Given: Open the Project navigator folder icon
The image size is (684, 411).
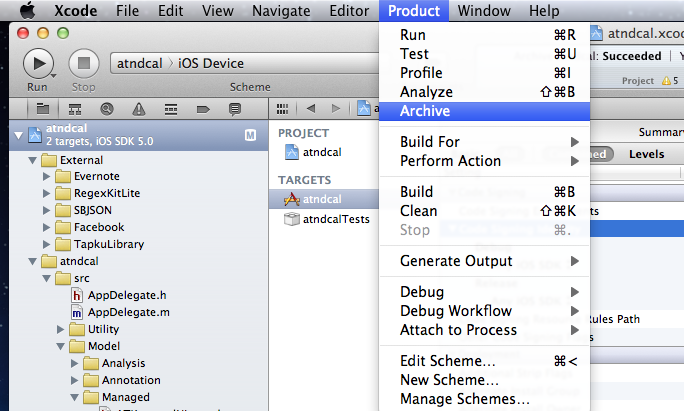Looking at the screenshot, I should point(43,109).
